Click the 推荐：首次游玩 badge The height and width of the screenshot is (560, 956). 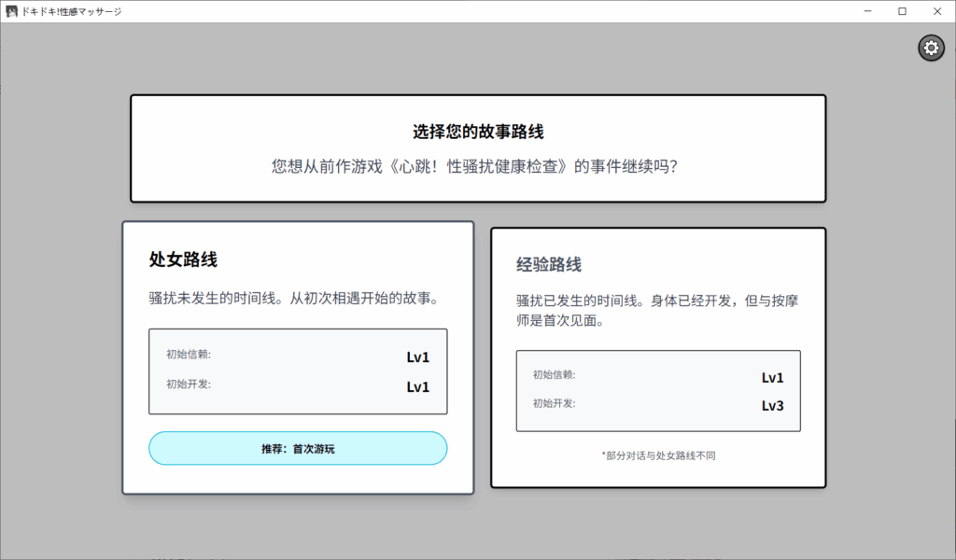coord(298,449)
